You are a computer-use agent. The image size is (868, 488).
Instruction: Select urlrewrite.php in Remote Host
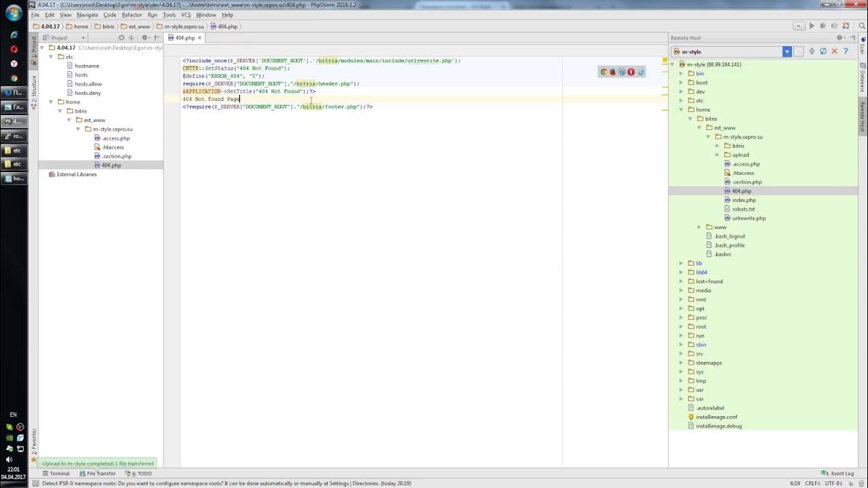tap(745, 218)
